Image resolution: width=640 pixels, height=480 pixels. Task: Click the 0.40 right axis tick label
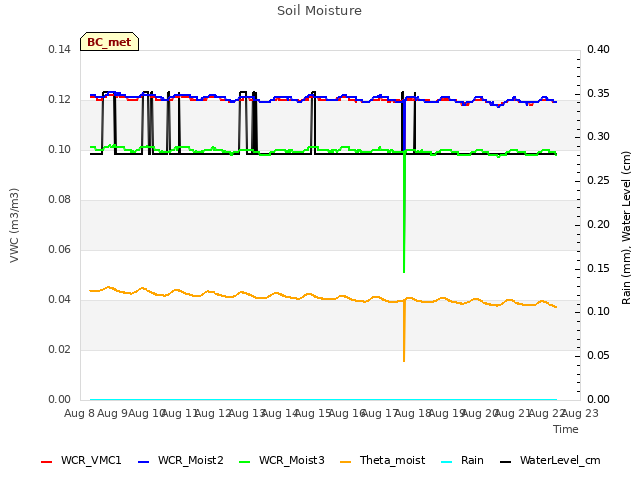click(x=598, y=49)
